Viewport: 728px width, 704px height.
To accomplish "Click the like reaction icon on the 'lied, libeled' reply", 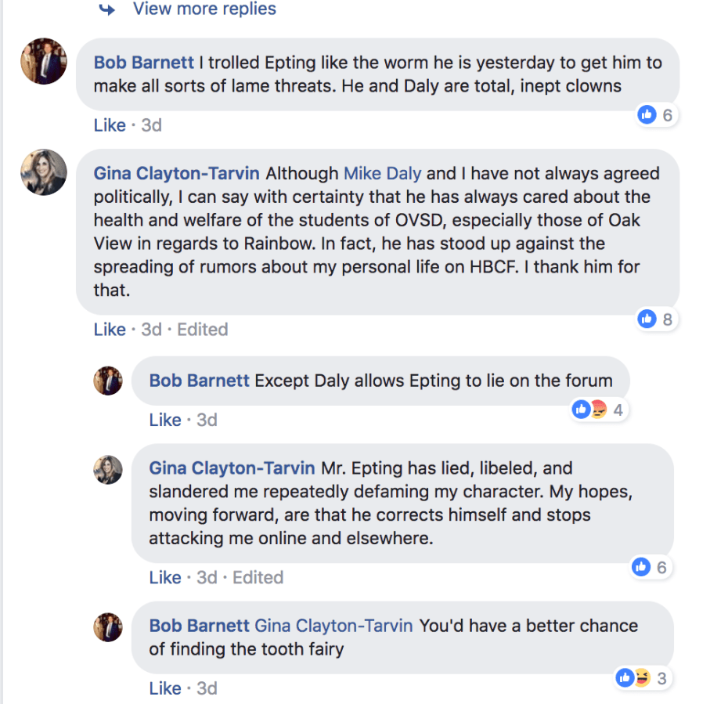I will pos(641,567).
